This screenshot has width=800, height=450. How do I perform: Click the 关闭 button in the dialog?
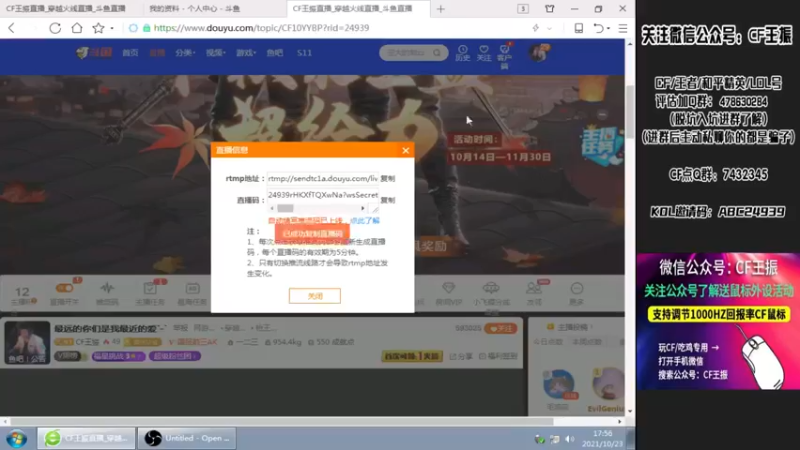click(315, 296)
